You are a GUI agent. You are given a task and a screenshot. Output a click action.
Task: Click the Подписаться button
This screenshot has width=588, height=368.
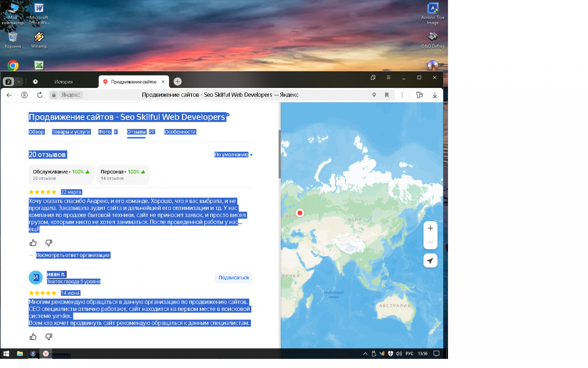pos(233,277)
